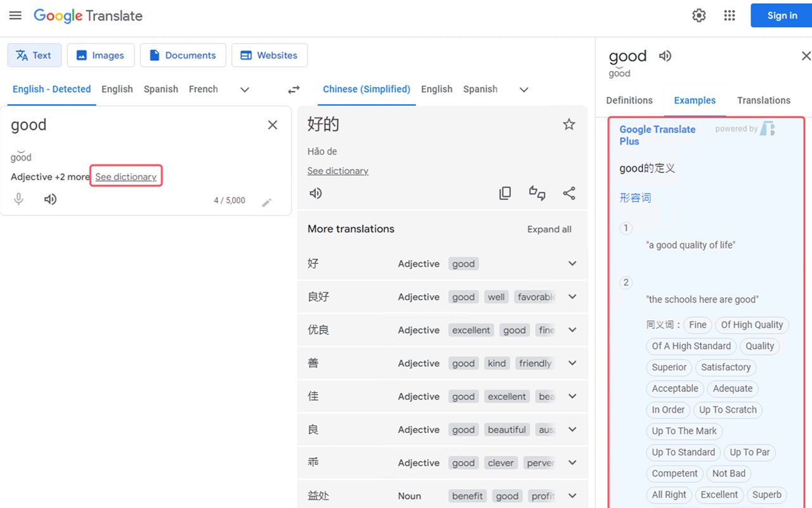This screenshot has height=508, width=812.
Task: Swap source and target languages
Action: (x=294, y=90)
